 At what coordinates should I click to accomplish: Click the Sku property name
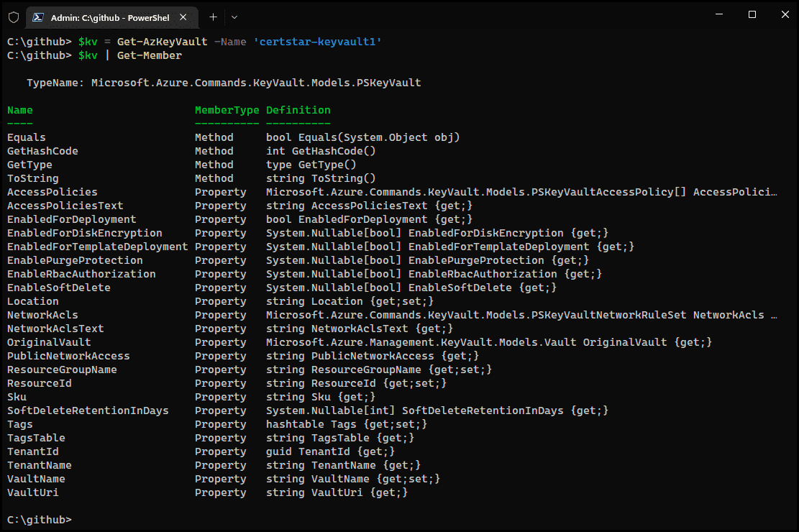tap(17, 397)
